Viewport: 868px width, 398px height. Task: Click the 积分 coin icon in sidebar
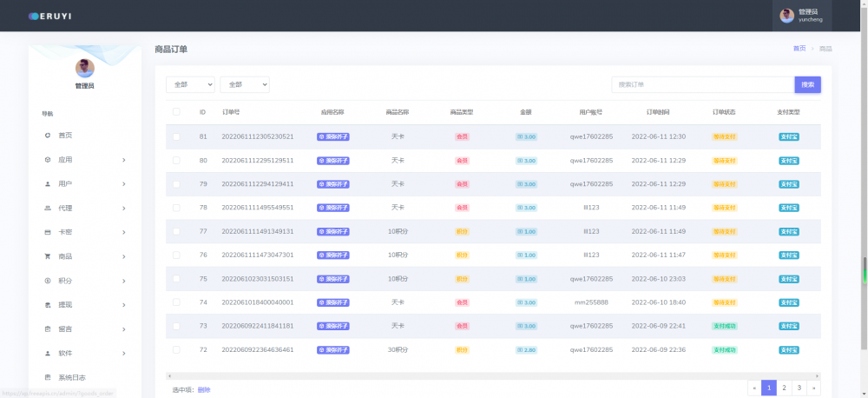(48, 281)
